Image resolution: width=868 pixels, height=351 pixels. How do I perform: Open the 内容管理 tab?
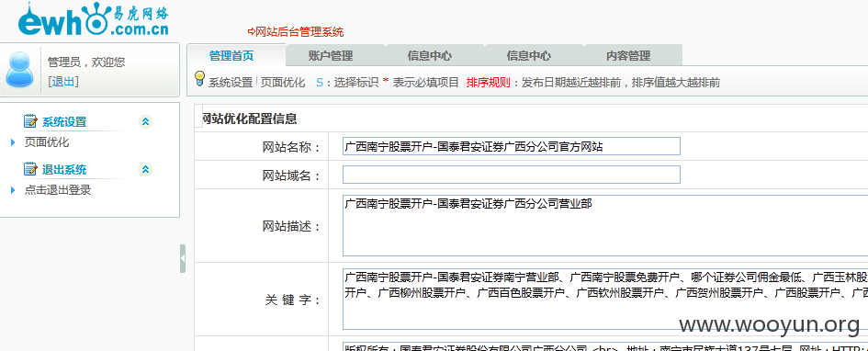point(627,55)
